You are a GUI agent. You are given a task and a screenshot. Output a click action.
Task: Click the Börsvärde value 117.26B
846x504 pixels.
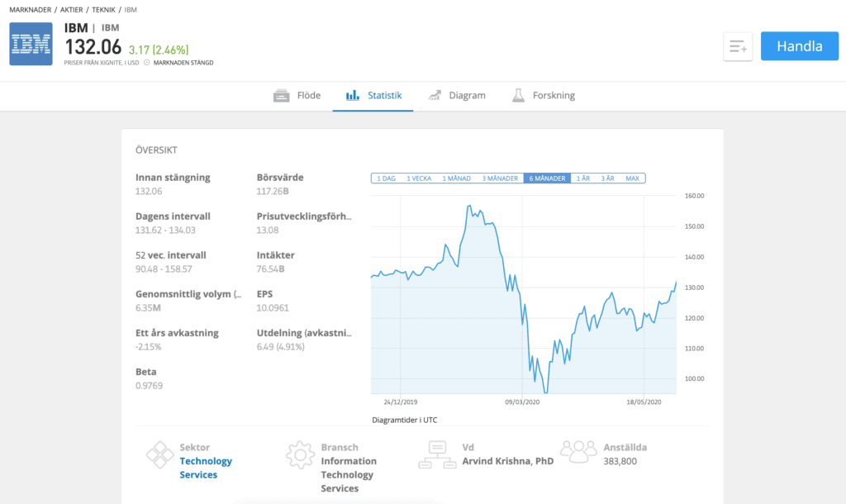(273, 191)
